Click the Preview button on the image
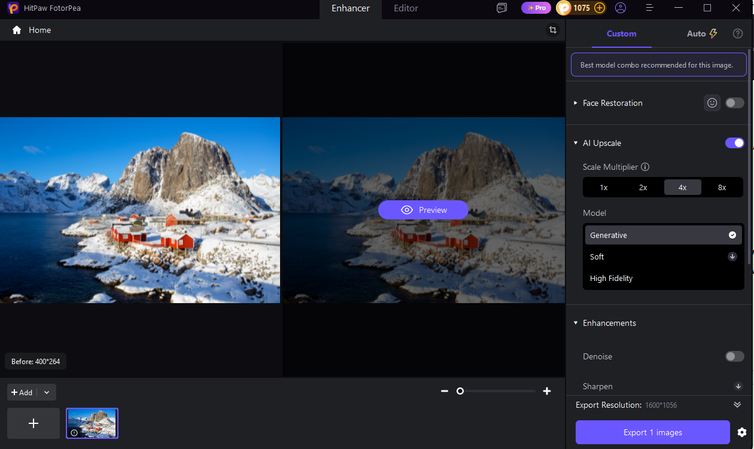Screen dimensions: 754x449 click(423, 210)
